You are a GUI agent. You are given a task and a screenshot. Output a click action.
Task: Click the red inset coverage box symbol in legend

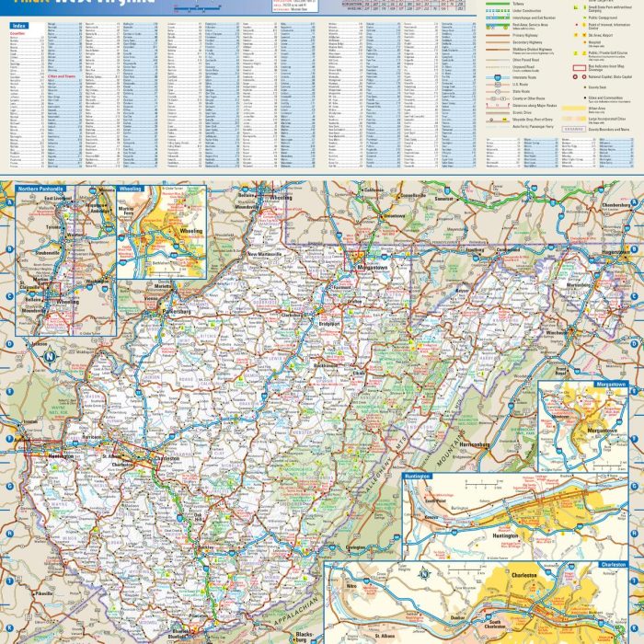tap(579, 67)
